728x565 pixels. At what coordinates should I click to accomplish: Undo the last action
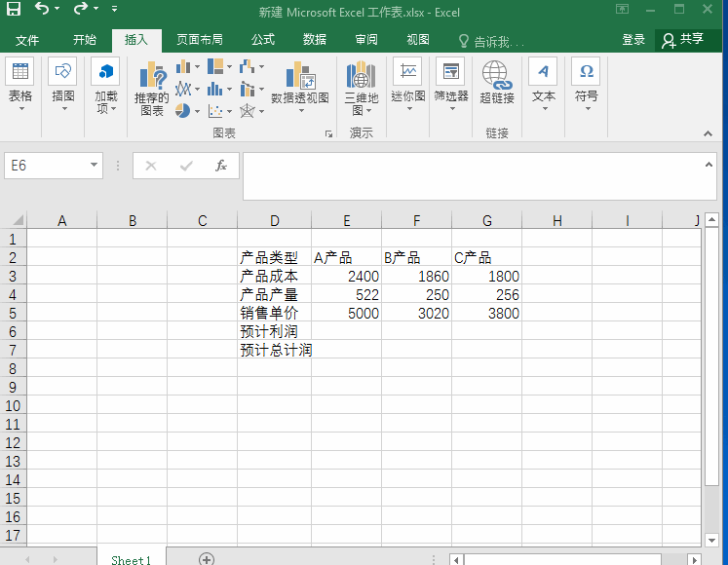click(41, 9)
